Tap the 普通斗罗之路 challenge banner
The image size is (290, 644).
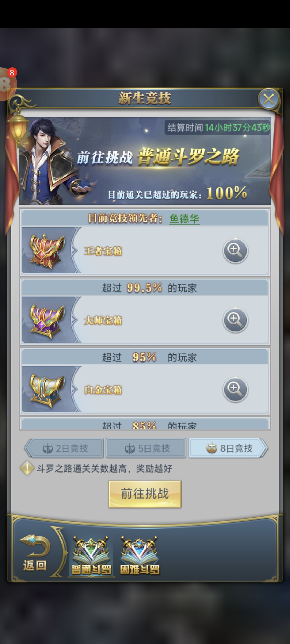[145, 161]
